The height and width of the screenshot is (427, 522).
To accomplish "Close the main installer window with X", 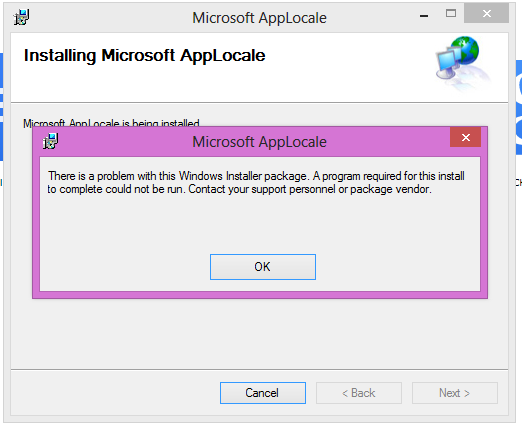I will 486,13.
